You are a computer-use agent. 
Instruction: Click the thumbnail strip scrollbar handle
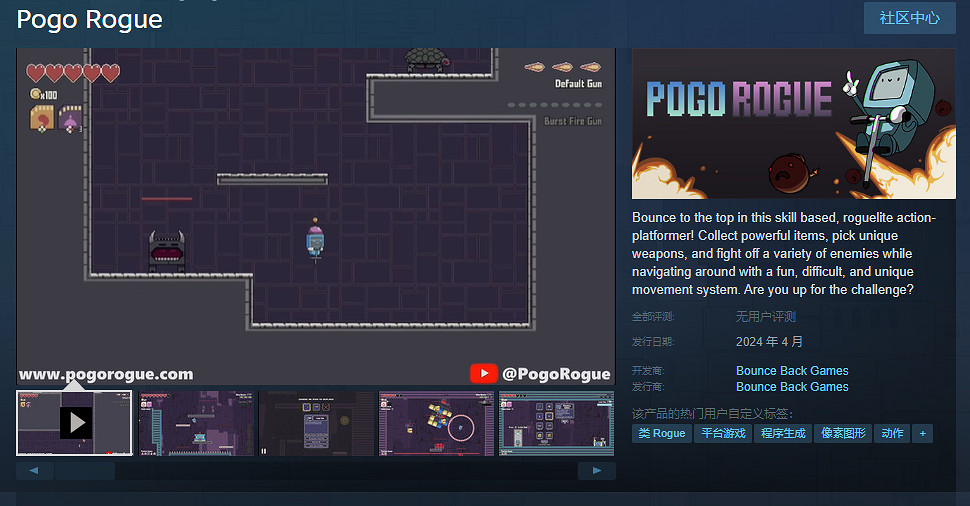coord(85,471)
